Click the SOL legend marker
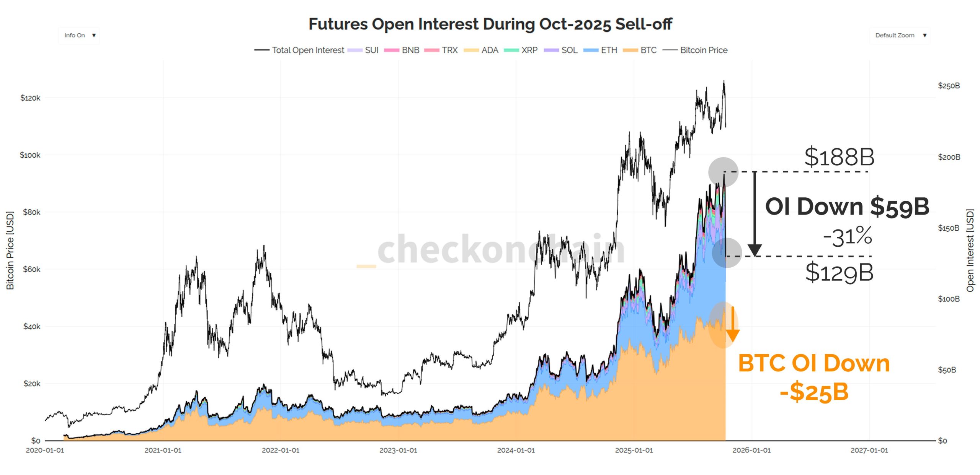Image resolution: width=980 pixels, height=475 pixels. [x=551, y=50]
